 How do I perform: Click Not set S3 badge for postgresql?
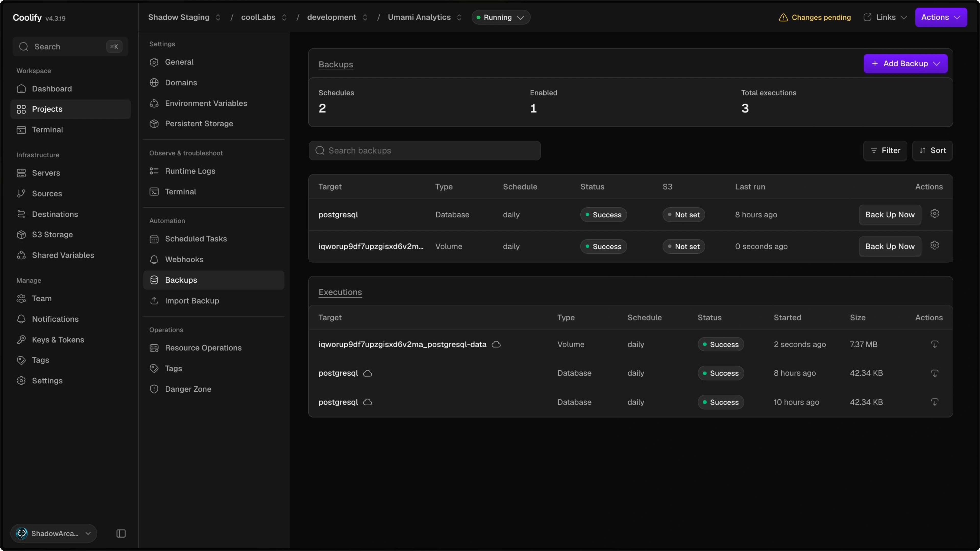click(x=684, y=215)
